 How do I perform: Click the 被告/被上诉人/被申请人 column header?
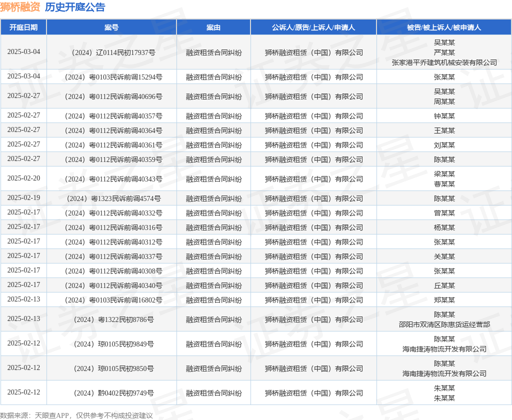click(444, 27)
